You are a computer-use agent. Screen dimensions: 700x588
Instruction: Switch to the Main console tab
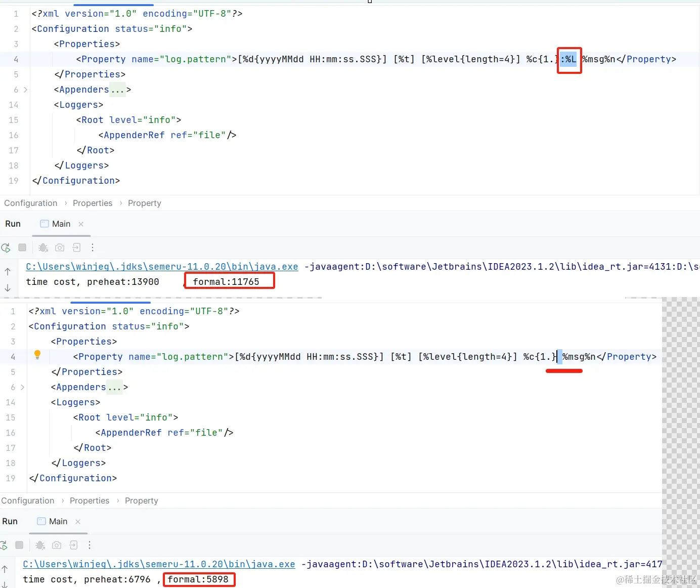(61, 224)
